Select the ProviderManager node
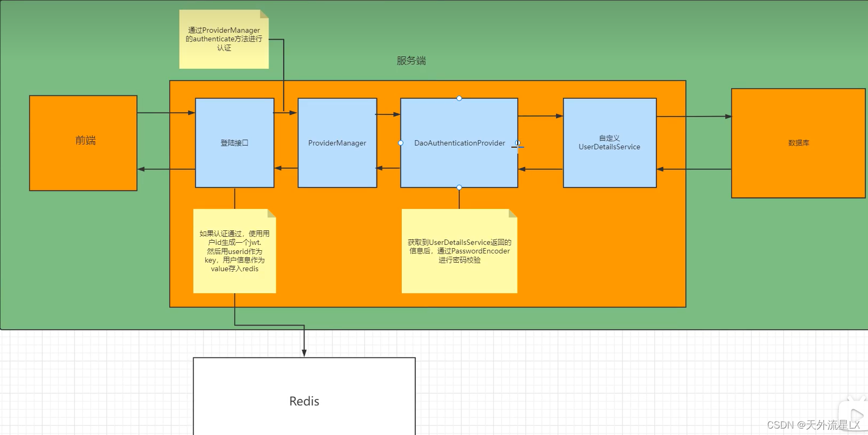Image resolution: width=868 pixels, height=435 pixels. [337, 143]
